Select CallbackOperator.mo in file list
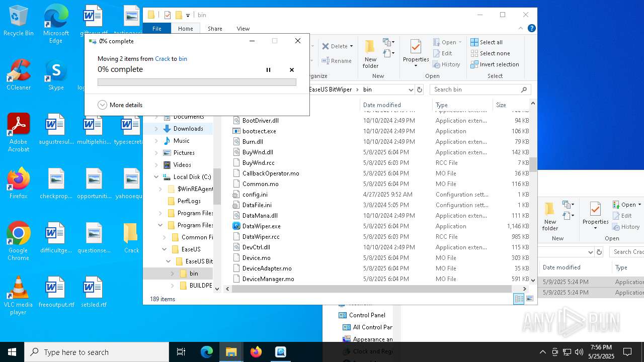This screenshot has width=644, height=362. click(271, 173)
